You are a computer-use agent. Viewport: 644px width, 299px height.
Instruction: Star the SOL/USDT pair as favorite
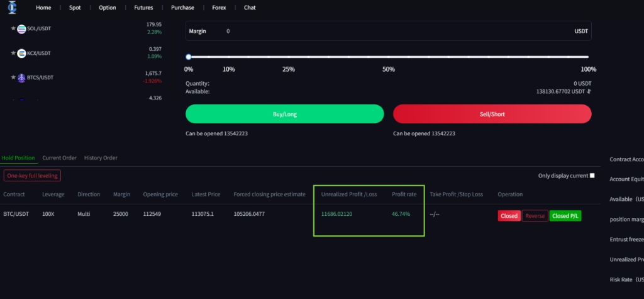click(x=13, y=29)
